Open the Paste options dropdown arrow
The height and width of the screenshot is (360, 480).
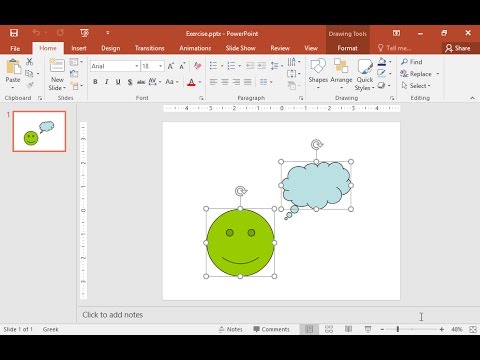[x=13, y=88]
